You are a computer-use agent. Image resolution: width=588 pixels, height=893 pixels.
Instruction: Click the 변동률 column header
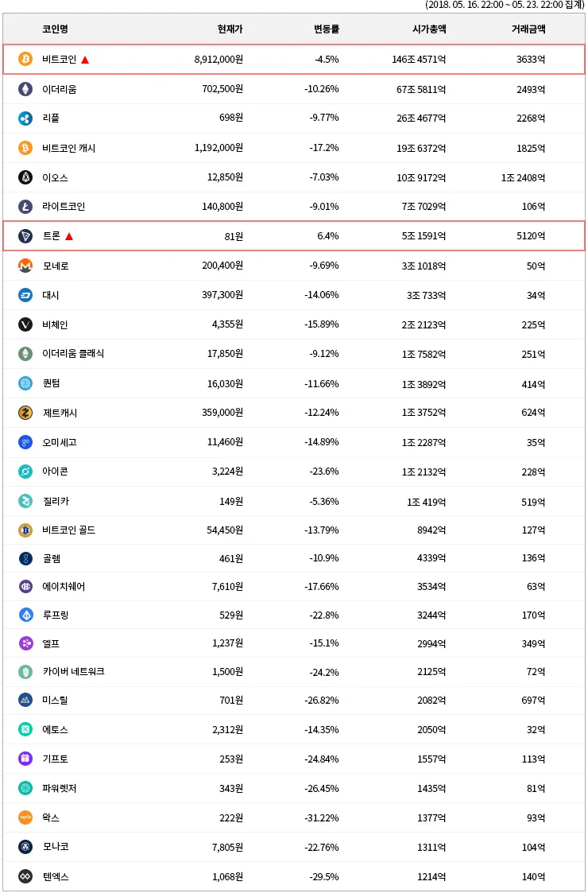tap(326, 29)
